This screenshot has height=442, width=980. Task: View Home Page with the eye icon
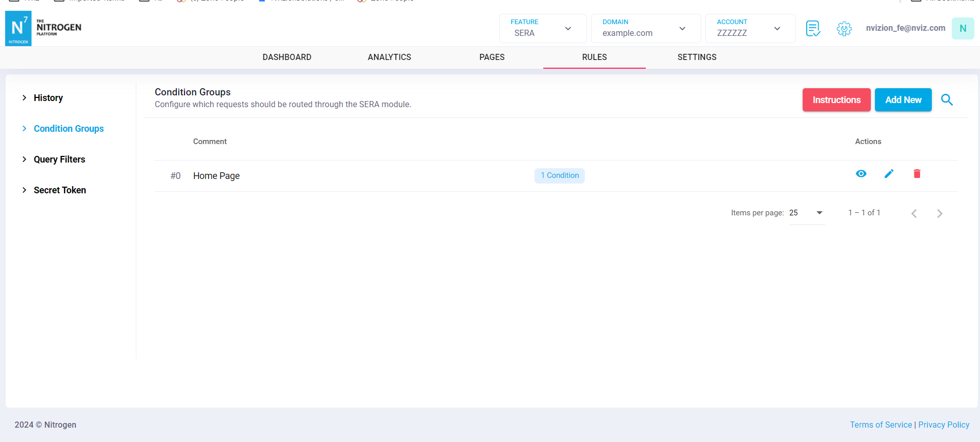coord(861,174)
